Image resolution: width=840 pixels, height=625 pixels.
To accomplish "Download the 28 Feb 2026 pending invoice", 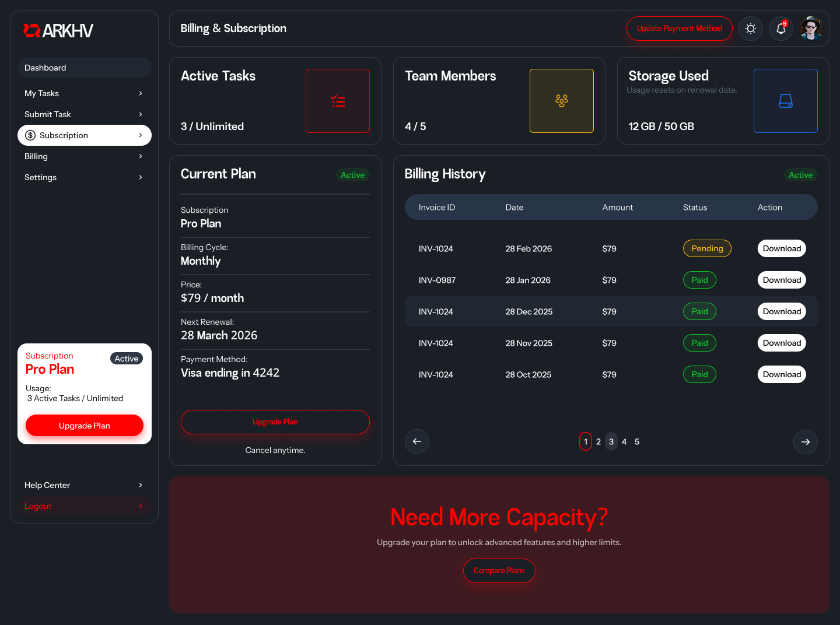I will (x=782, y=248).
